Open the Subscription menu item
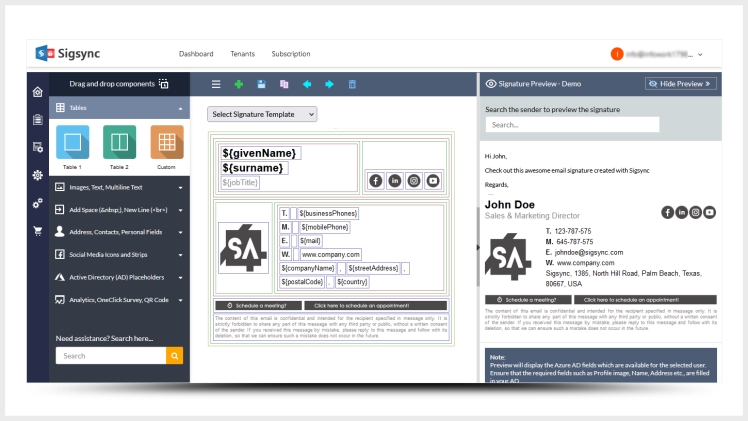Image resolution: width=748 pixels, height=421 pixels. click(x=291, y=53)
